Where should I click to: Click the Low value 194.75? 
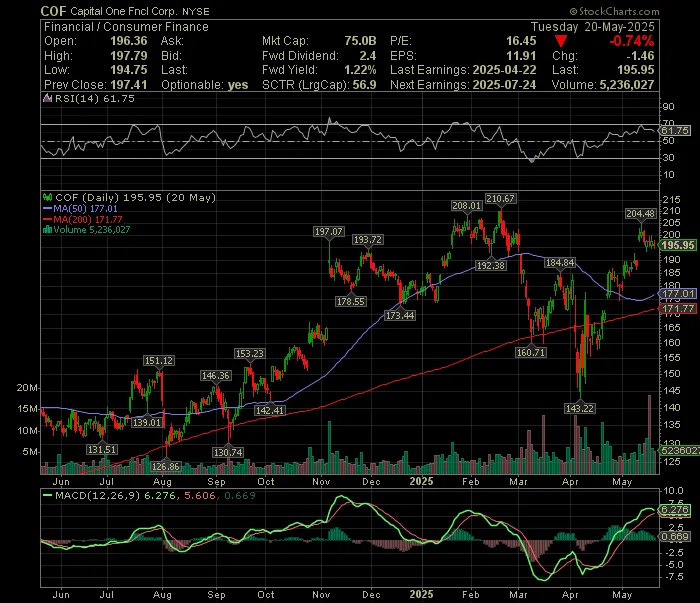[129, 70]
